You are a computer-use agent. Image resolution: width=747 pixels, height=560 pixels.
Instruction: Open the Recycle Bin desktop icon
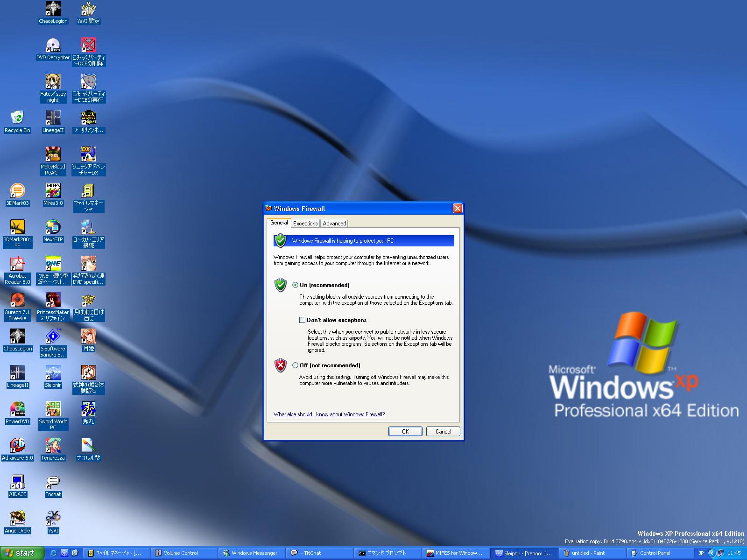pyautogui.click(x=17, y=118)
